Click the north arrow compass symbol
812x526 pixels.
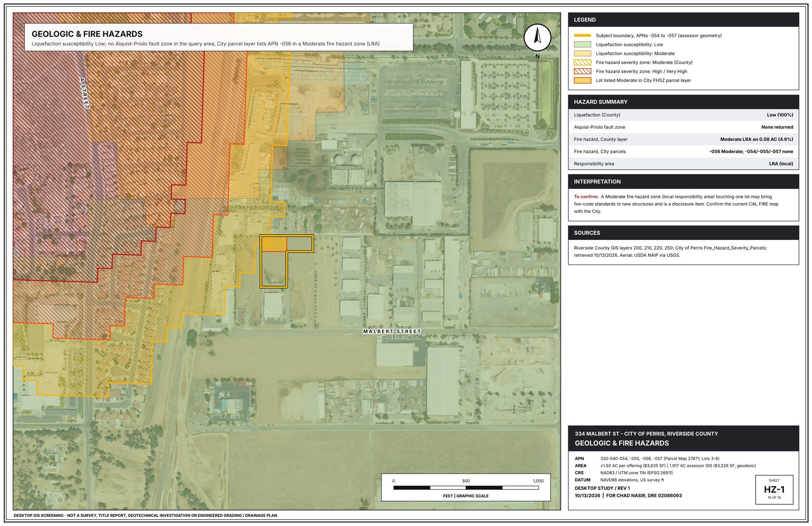537,37
